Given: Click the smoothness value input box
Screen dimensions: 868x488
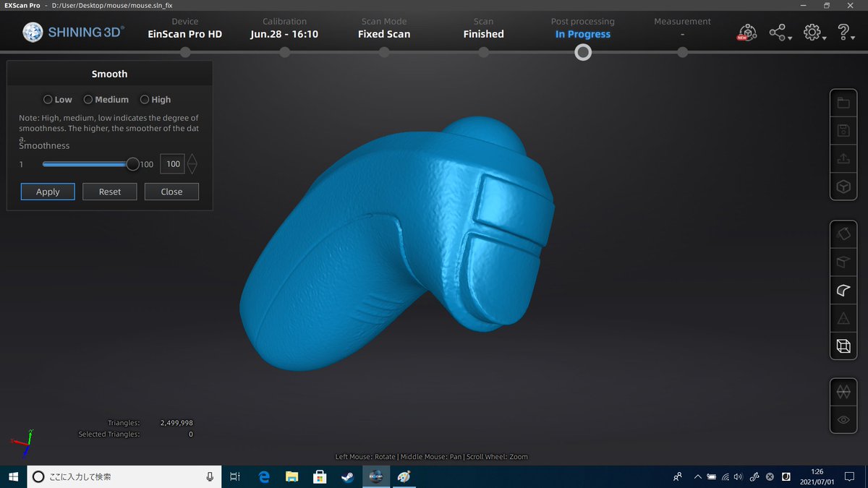Looking at the screenshot, I should coord(172,164).
